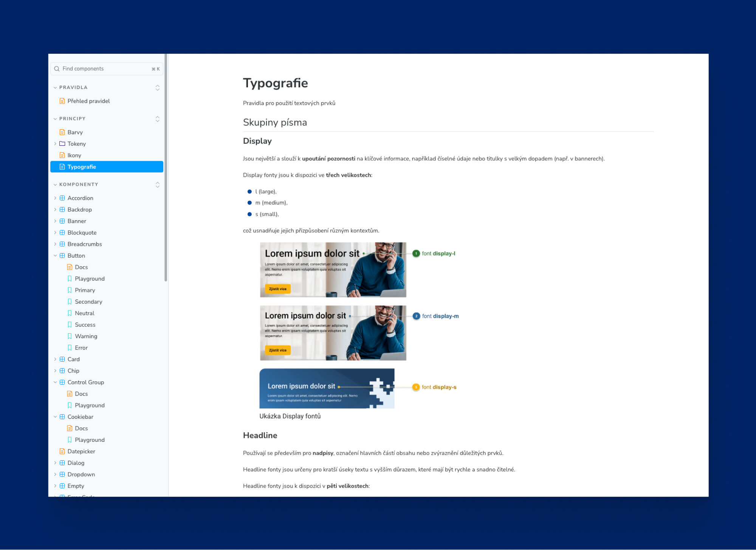756x550 pixels.
Task: Collapse the PRINCIPY section chevron
Action: [x=55, y=119]
